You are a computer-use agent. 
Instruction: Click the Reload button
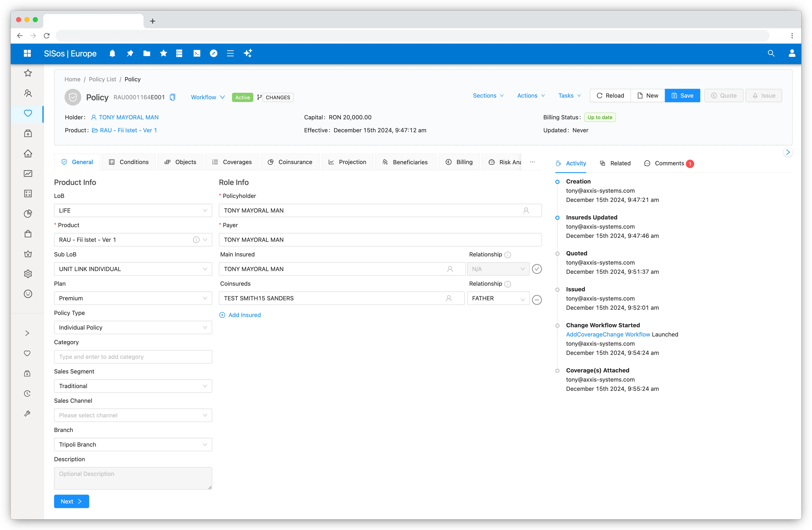click(x=610, y=96)
